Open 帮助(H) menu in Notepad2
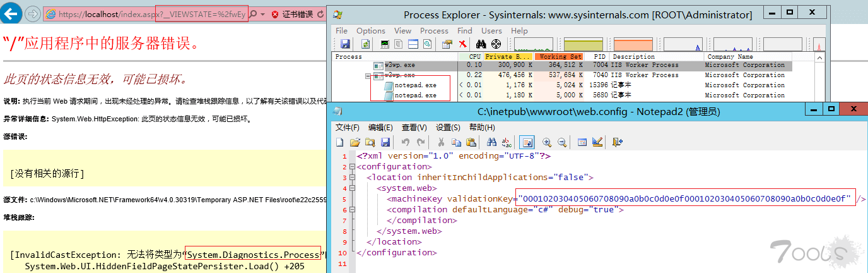 click(482, 128)
